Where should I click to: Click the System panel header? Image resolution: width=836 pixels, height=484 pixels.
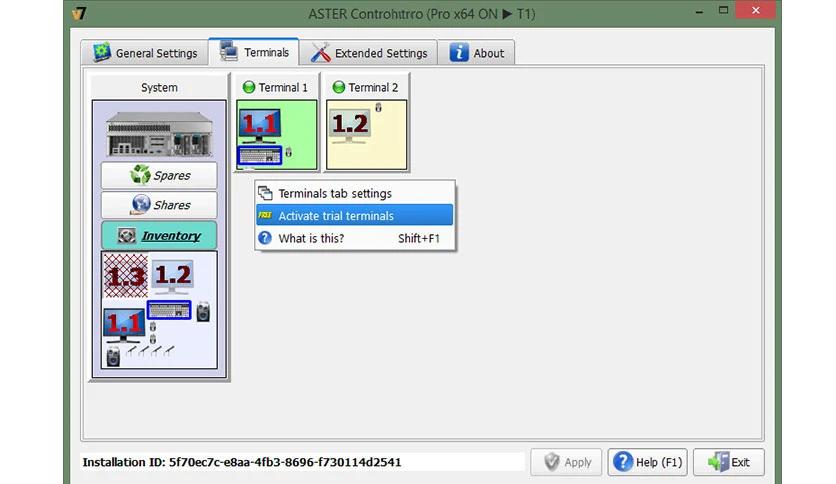[159, 87]
